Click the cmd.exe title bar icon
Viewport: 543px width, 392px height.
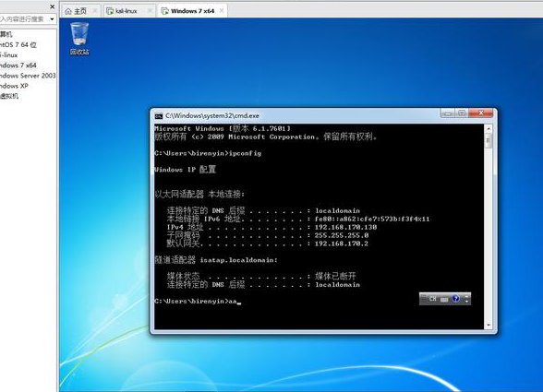pyautogui.click(x=159, y=116)
